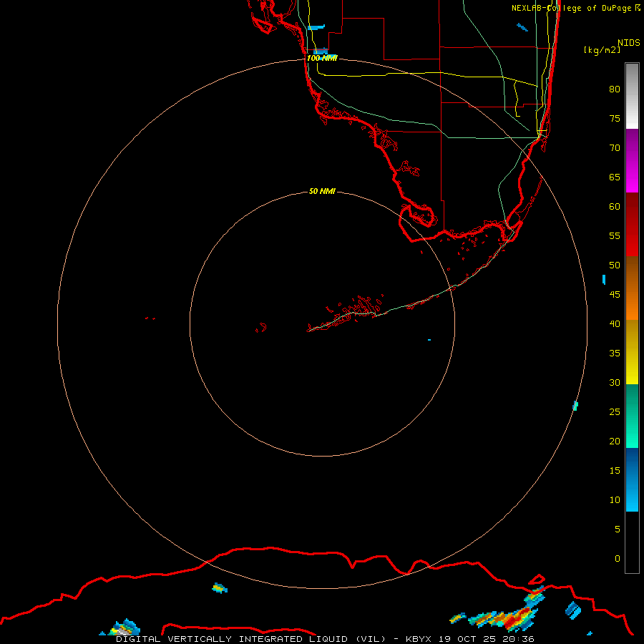The width and height of the screenshot is (644, 644).
Task: Click the scale value 30
Action: point(615,383)
